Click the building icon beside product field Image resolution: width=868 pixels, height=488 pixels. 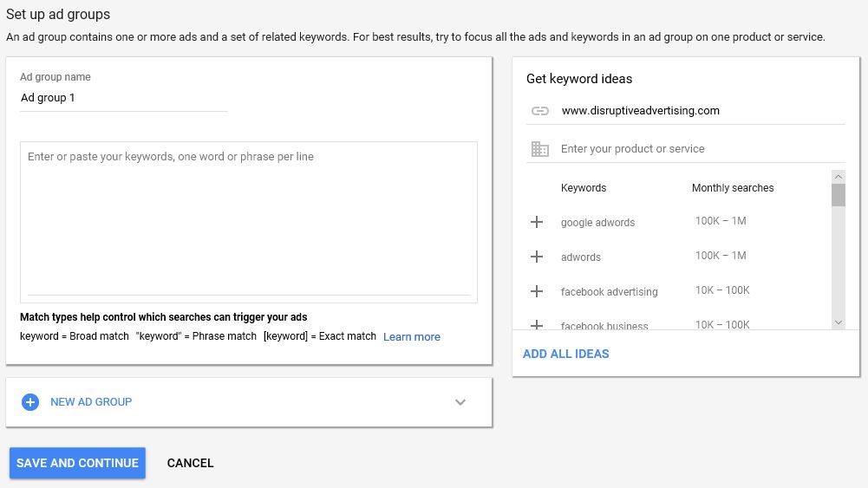[x=540, y=149]
